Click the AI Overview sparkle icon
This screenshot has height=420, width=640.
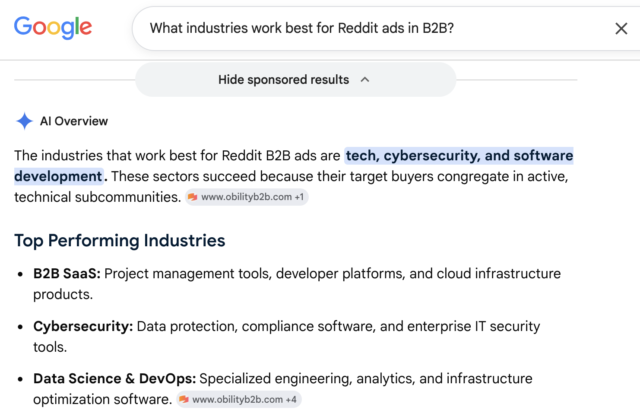(x=24, y=121)
